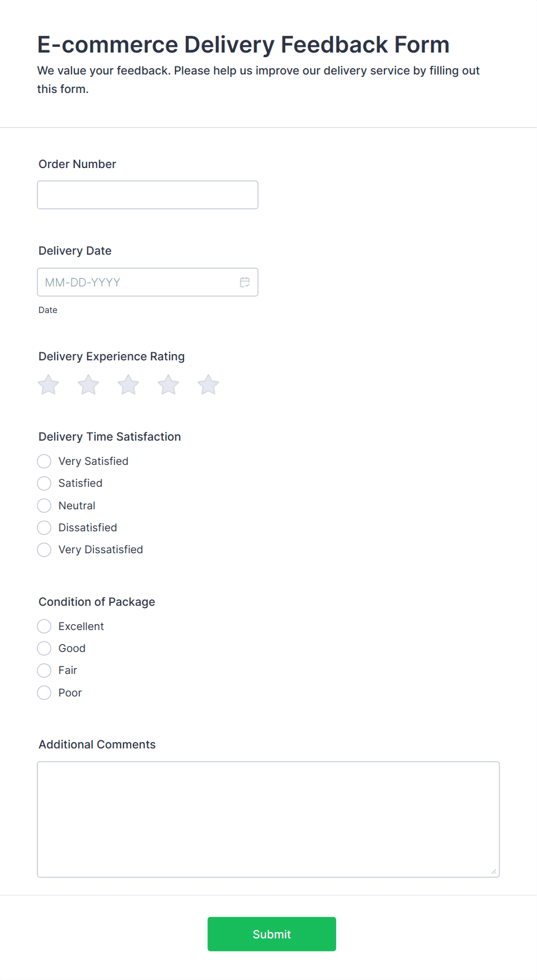Select Good package condition
Screen dimensions: 537x980
(x=44, y=649)
